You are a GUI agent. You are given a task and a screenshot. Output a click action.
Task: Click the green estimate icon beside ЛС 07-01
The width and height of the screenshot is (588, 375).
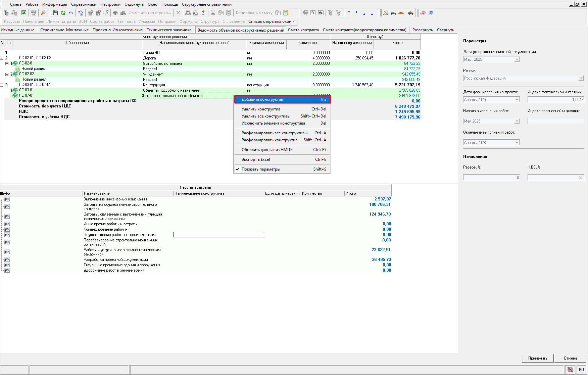tap(15, 95)
